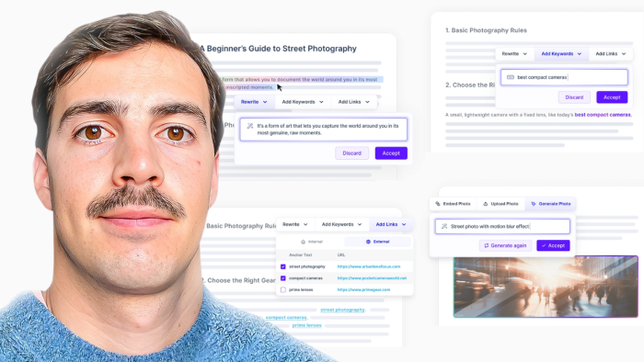This screenshot has width=644, height=362.
Task: Click 'A Beginner's Guide to Street Photography' title
Action: click(278, 49)
